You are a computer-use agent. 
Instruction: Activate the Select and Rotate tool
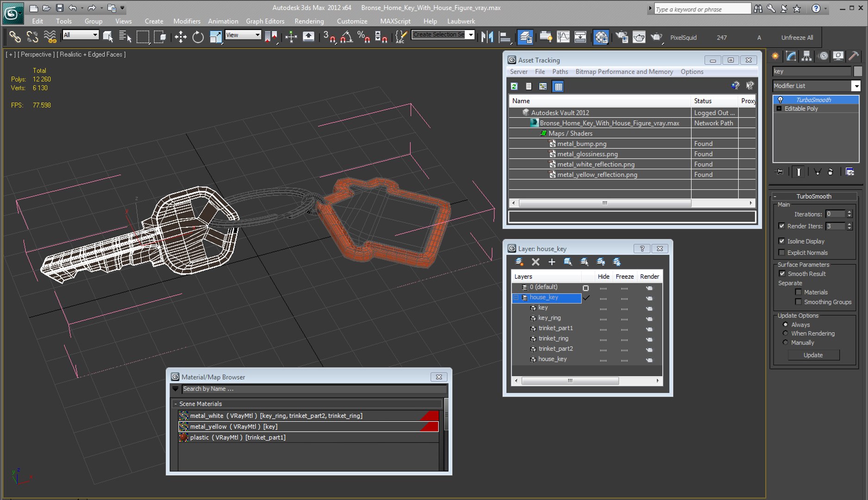pyautogui.click(x=198, y=37)
